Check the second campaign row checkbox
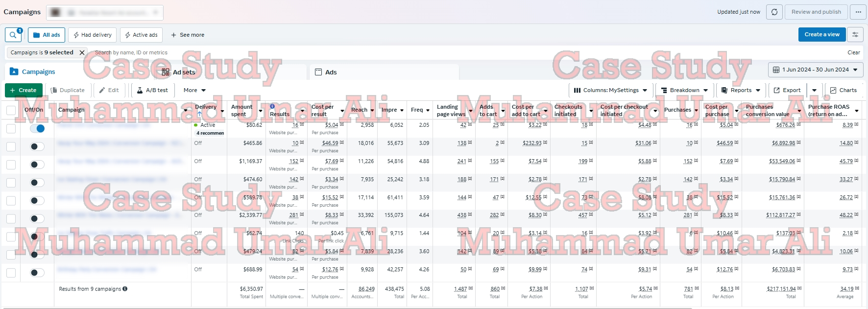Viewport: 868px width, 309px height. click(11, 146)
